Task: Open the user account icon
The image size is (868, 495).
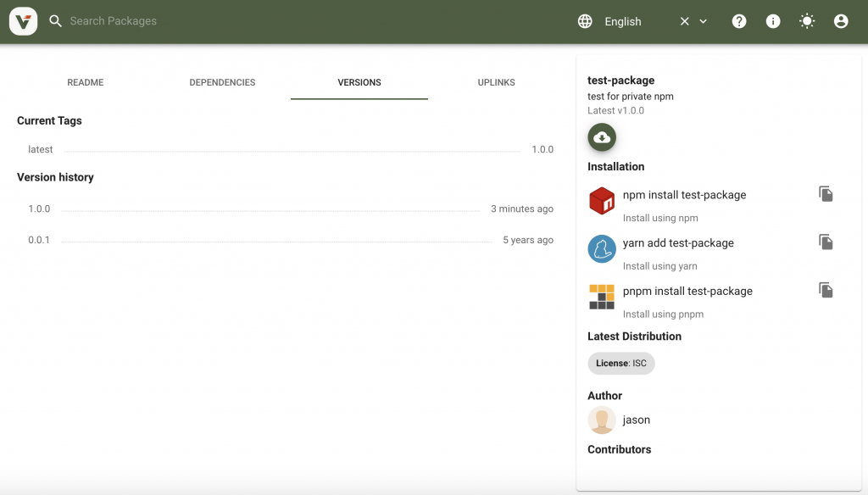Action: [841, 21]
